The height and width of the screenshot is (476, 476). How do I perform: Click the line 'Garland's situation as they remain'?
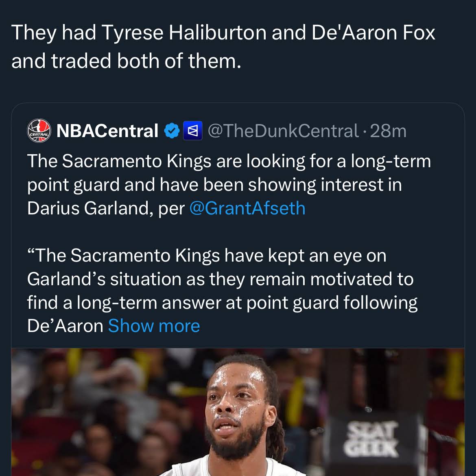point(220,279)
